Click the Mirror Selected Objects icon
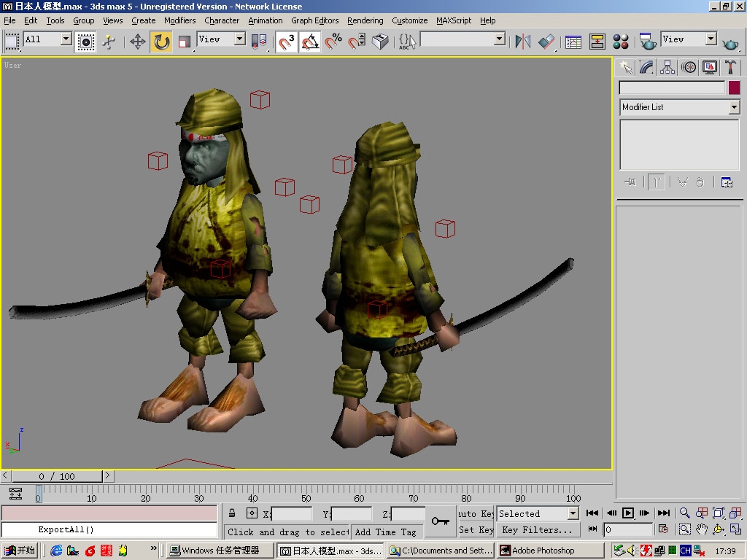 pyautogui.click(x=523, y=42)
